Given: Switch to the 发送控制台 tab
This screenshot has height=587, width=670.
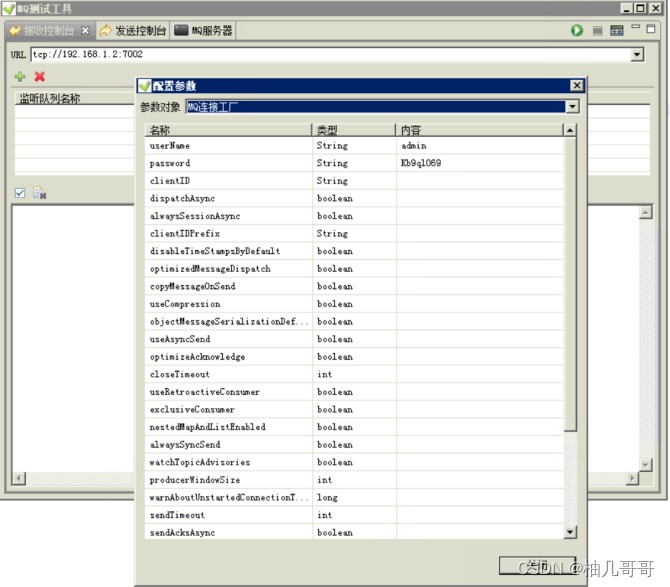Looking at the screenshot, I should point(133,31).
